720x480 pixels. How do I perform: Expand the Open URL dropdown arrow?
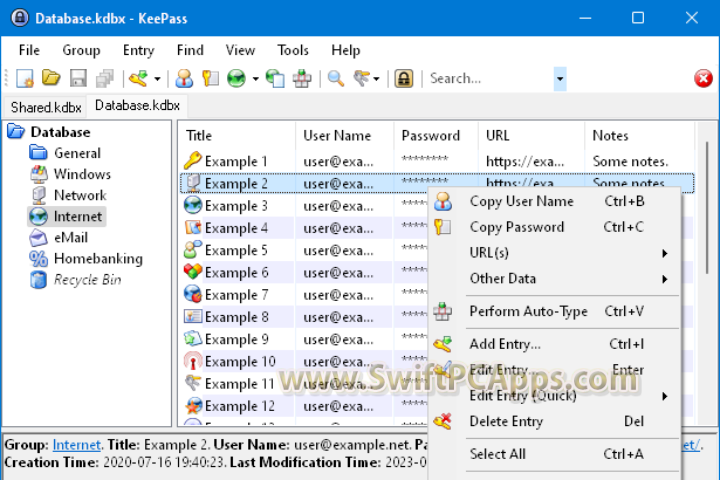[x=256, y=79]
